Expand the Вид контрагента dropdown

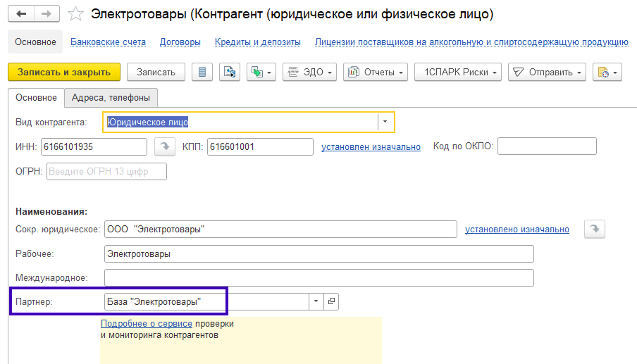tap(385, 122)
